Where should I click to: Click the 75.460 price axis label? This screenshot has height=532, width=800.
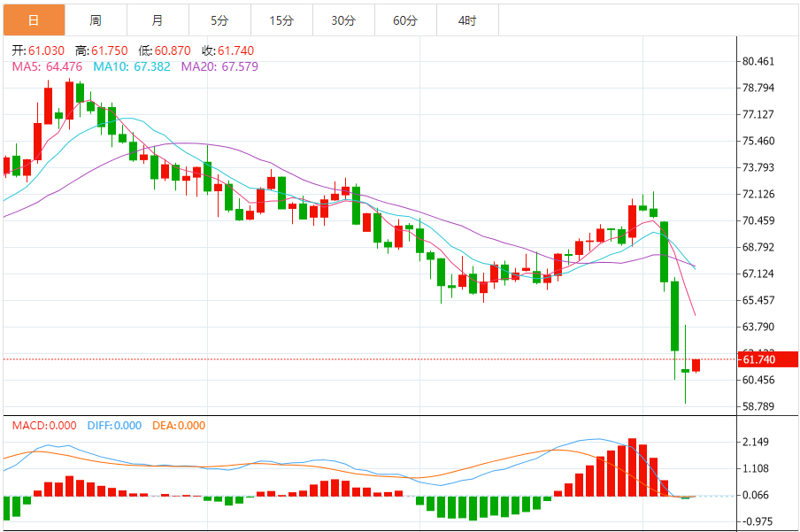(x=758, y=141)
